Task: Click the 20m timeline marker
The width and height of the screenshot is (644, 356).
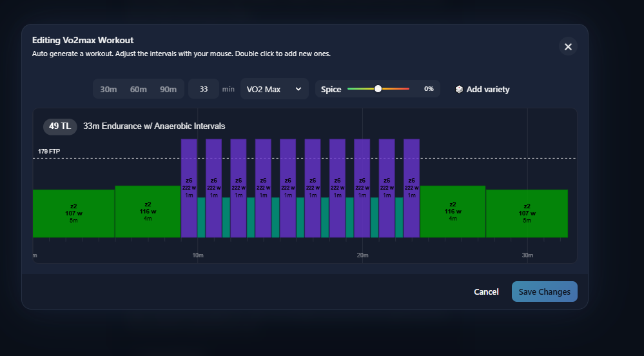Action: click(363, 255)
